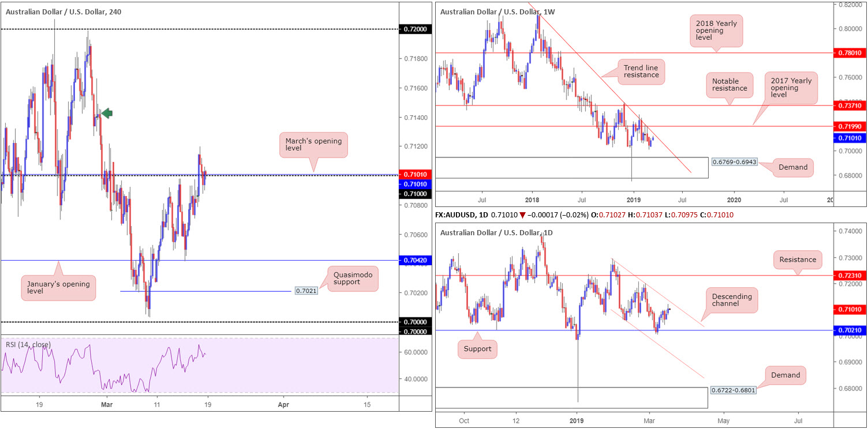Click the 0.71800 axis value on the 240 chart
The height and width of the screenshot is (429, 868).
(416, 59)
